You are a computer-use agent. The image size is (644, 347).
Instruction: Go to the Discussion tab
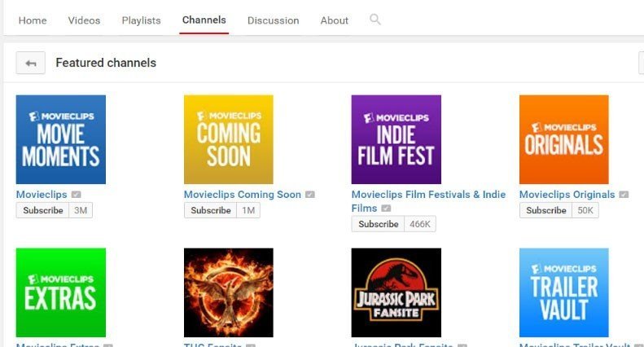click(273, 20)
